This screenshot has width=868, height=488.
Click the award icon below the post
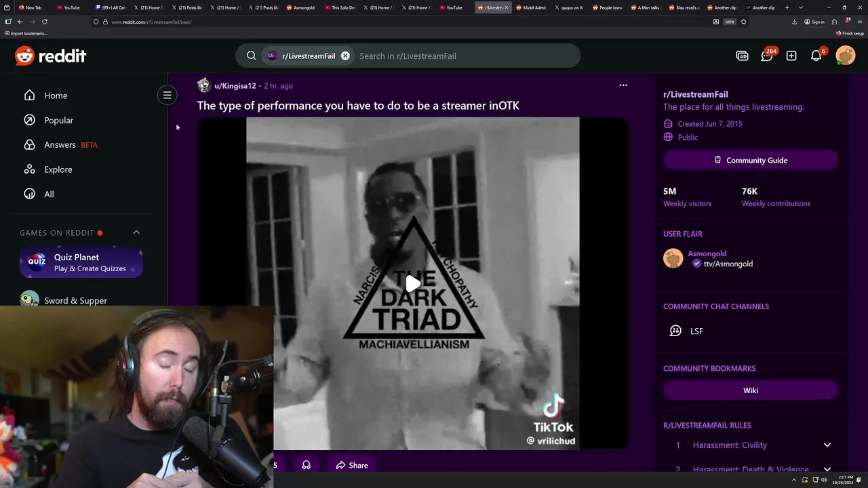click(x=307, y=465)
